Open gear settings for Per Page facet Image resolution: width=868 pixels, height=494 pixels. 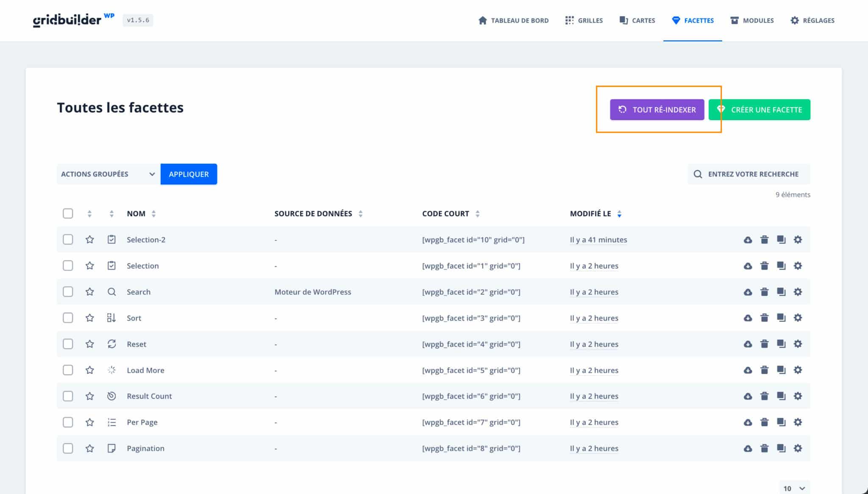(798, 422)
